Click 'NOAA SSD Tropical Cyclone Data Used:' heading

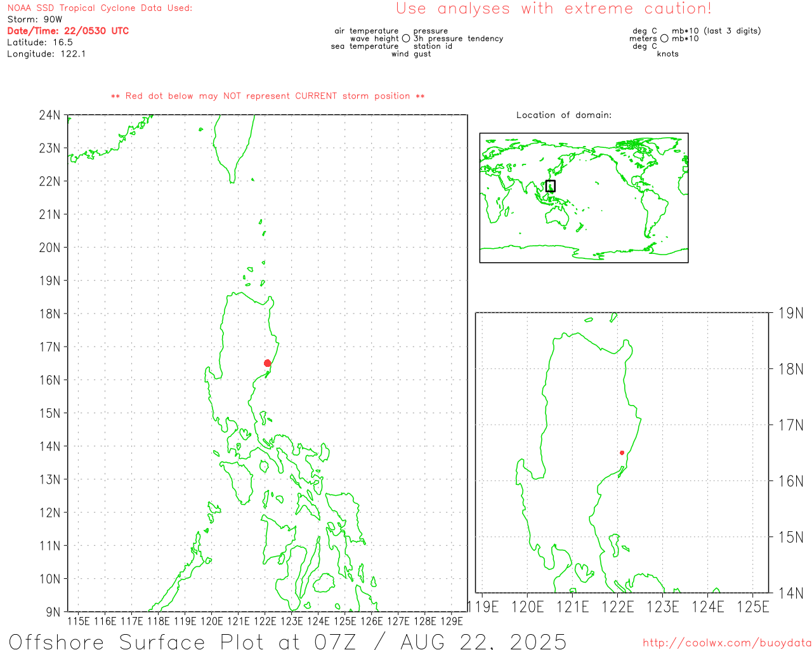click(100, 8)
